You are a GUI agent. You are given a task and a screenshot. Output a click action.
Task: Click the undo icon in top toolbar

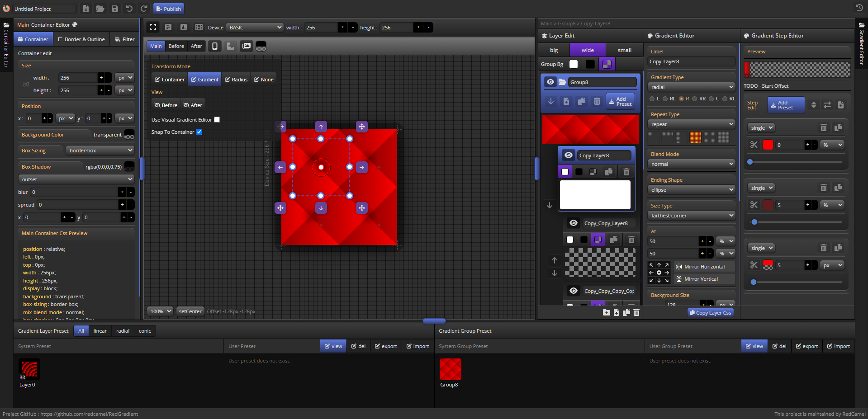[129, 9]
